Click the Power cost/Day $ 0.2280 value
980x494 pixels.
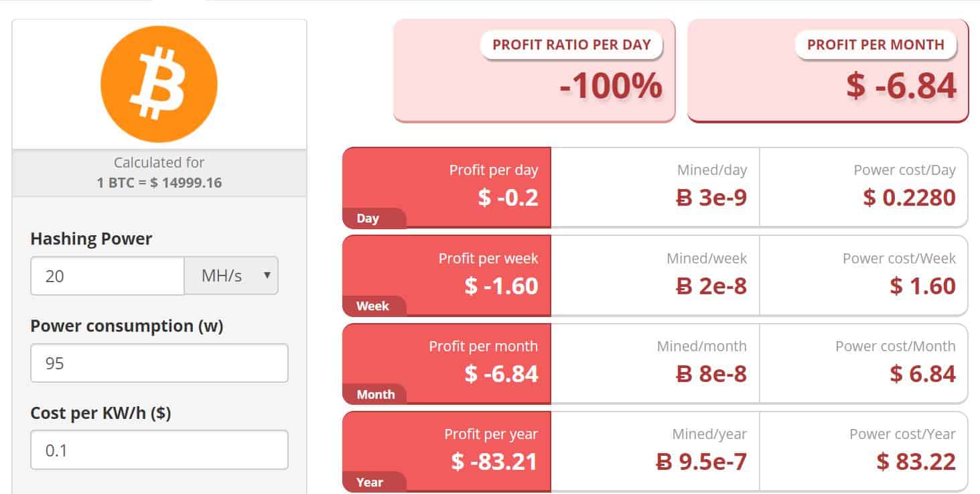pos(909,198)
